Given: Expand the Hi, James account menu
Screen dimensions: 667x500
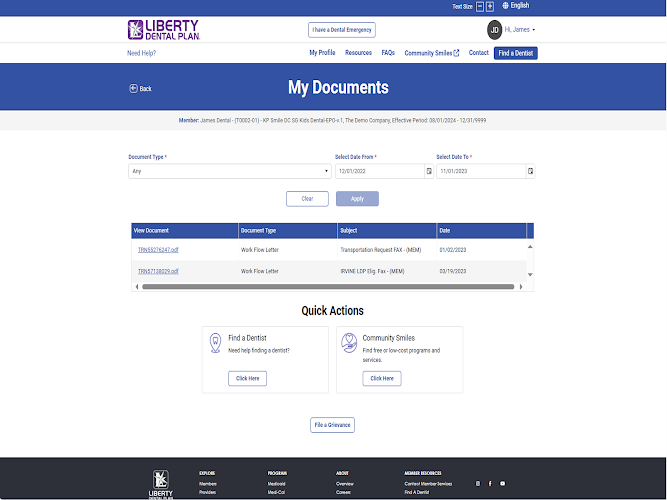Looking at the screenshot, I should 520,30.
